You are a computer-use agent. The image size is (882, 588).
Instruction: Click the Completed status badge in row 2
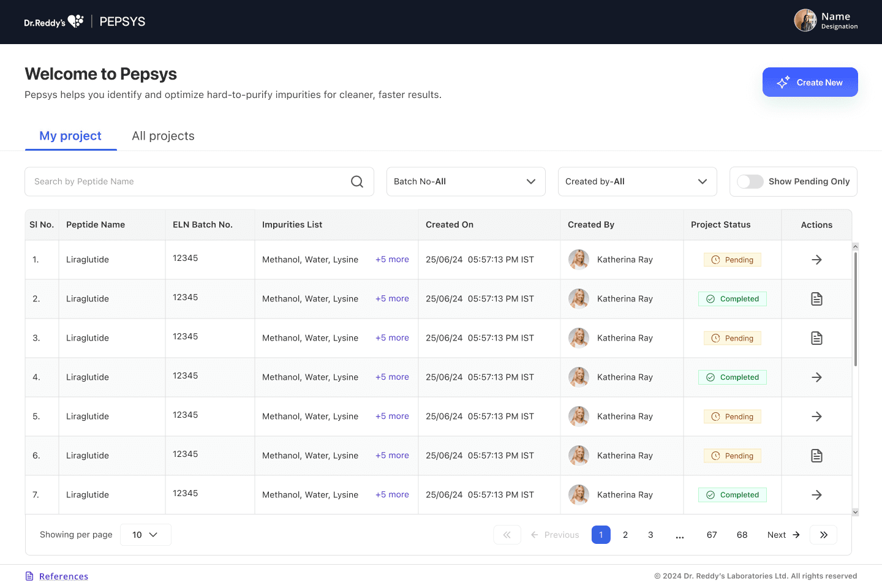733,299
